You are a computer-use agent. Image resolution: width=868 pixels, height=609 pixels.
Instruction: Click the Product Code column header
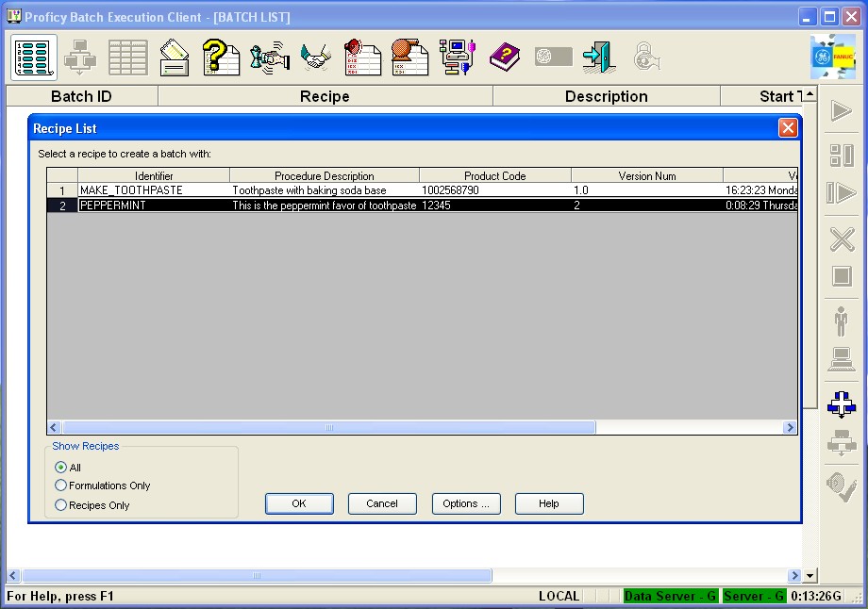pyautogui.click(x=495, y=176)
